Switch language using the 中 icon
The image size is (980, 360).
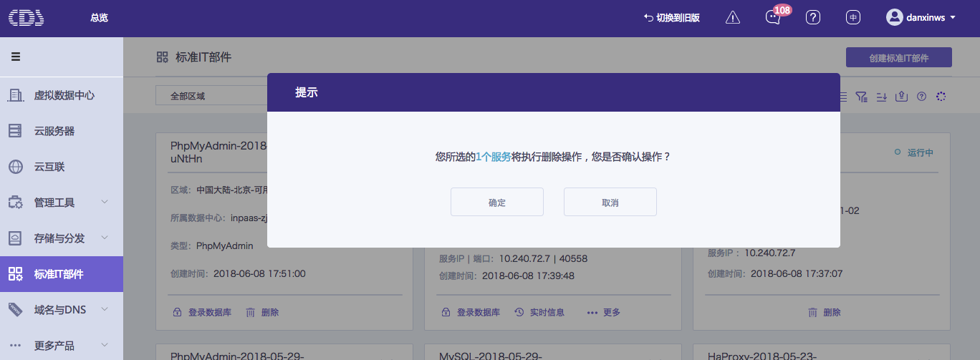click(852, 18)
